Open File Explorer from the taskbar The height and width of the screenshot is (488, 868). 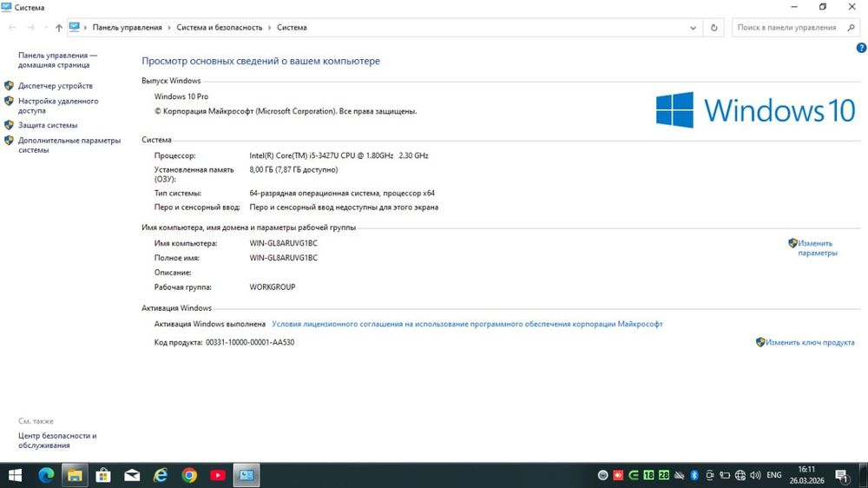tap(75, 475)
